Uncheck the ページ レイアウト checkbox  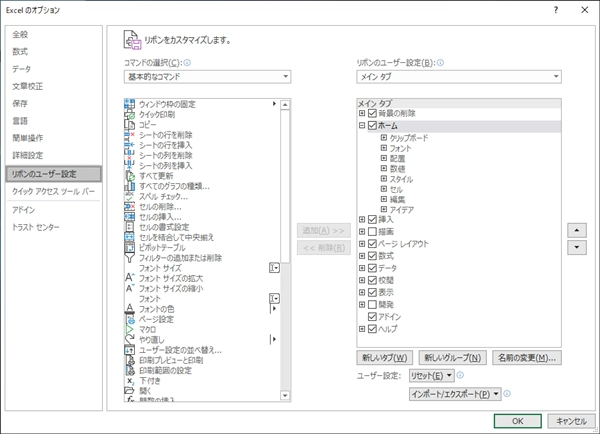pos(372,244)
